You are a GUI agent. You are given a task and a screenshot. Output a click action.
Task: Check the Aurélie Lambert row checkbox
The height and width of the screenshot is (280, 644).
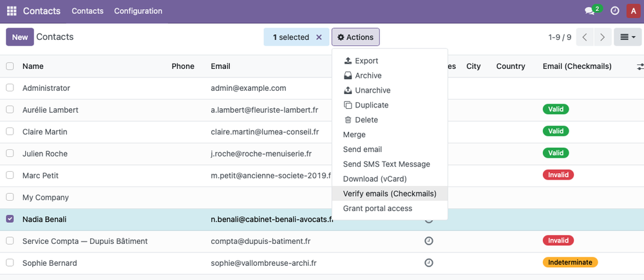[x=10, y=109]
